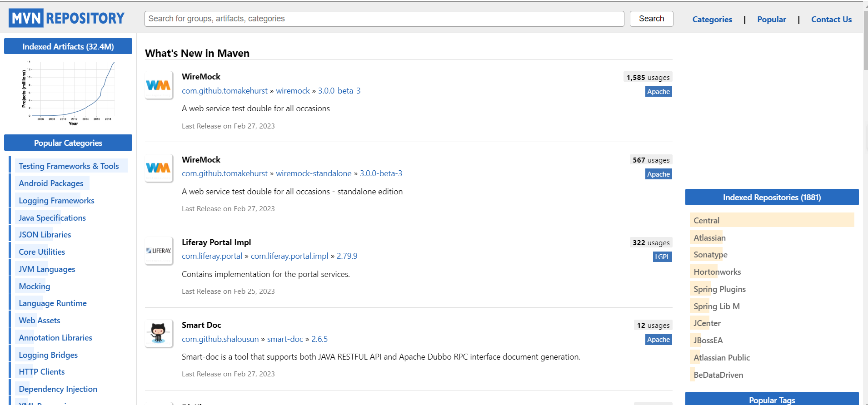Image resolution: width=868 pixels, height=405 pixels.
Task: Click the Indexed Artifacts (32.4M) header
Action: tap(68, 46)
